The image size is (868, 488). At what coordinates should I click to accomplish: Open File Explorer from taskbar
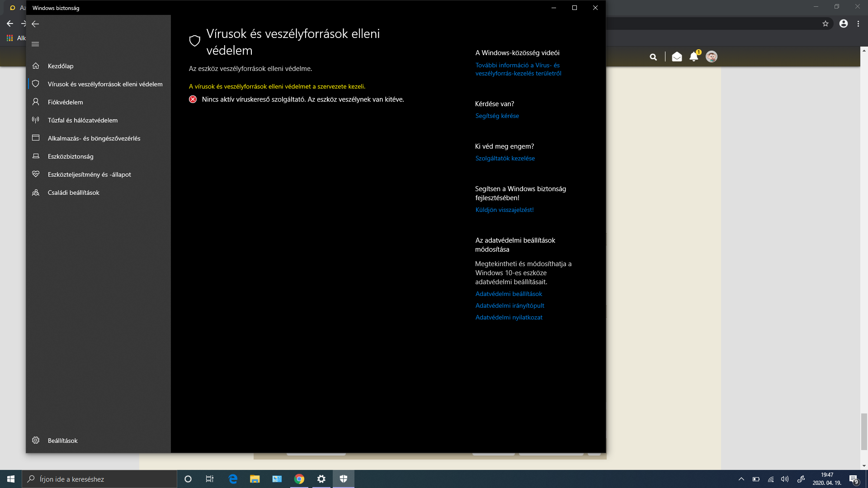pyautogui.click(x=255, y=479)
